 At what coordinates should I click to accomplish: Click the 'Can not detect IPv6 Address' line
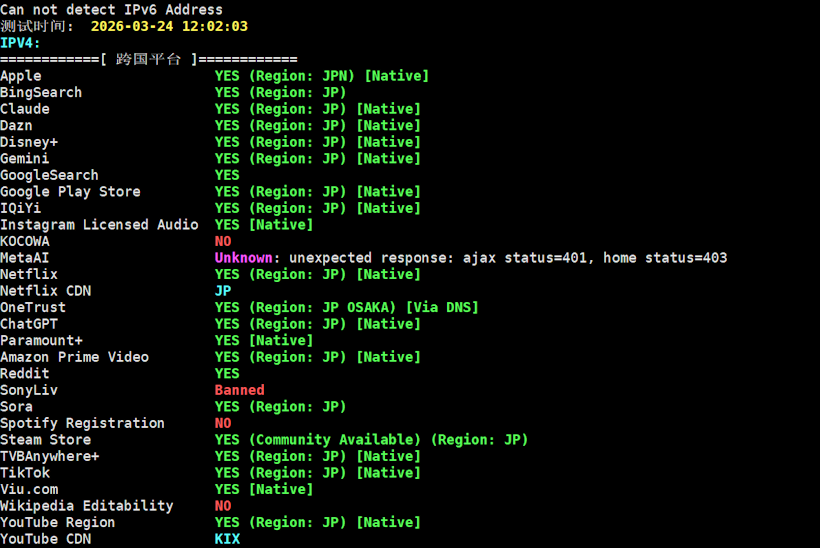point(111,10)
